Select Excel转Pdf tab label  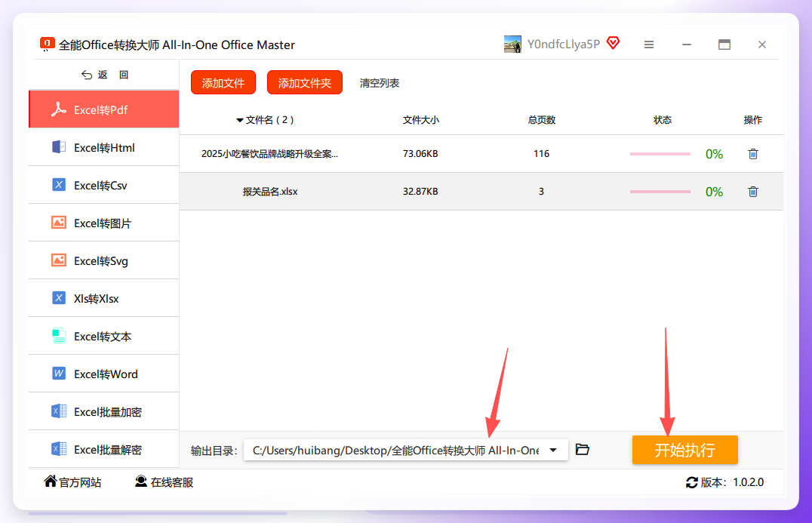click(x=100, y=109)
